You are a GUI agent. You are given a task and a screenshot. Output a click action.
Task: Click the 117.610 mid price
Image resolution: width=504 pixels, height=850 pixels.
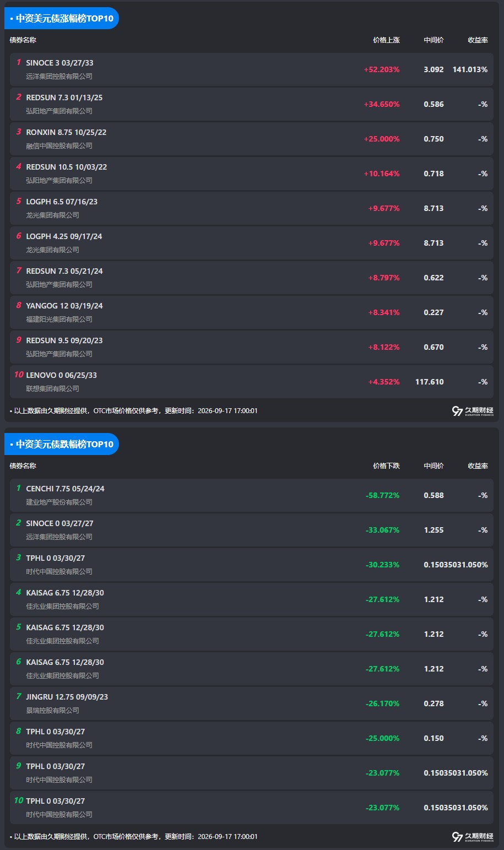point(429,382)
